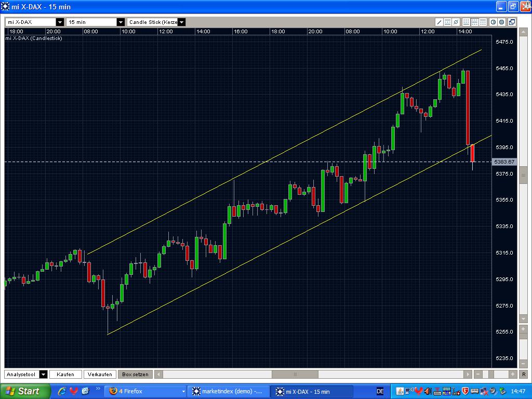Click the third quick launch icon

pos(85,391)
